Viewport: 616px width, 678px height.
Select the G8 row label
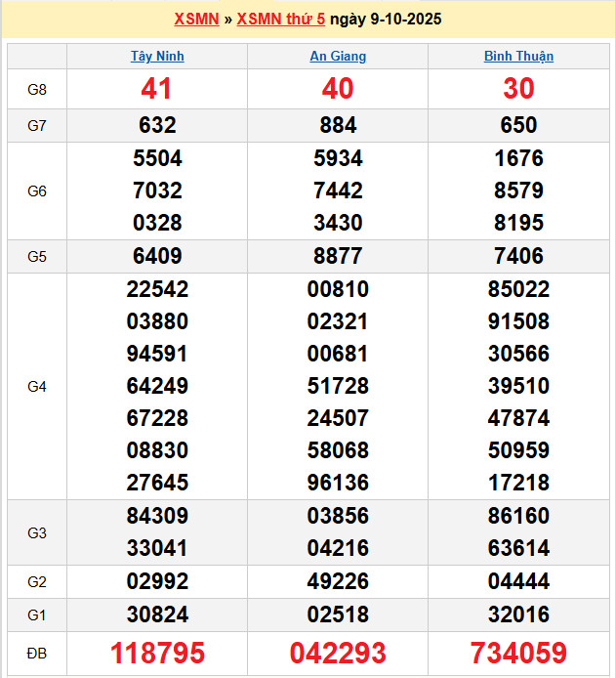tap(37, 90)
